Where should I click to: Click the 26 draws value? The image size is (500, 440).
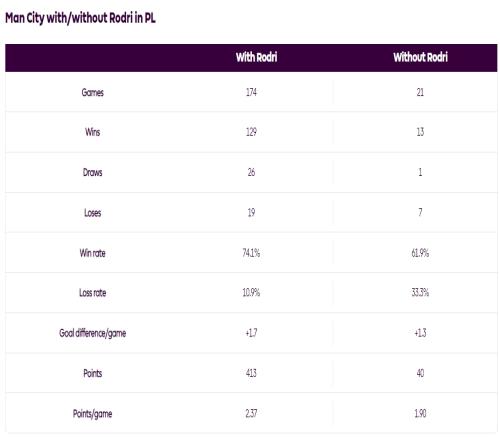click(251, 172)
